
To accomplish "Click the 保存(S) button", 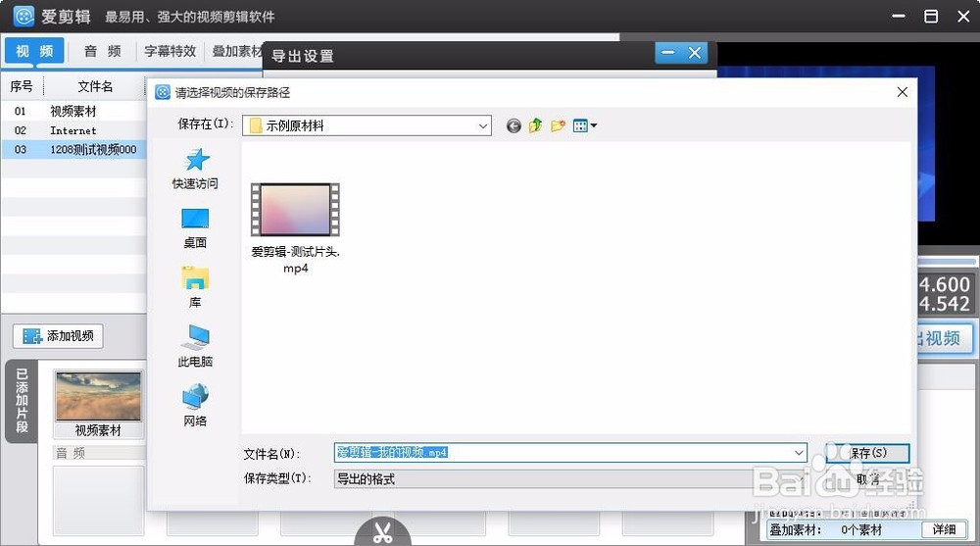I will point(867,453).
